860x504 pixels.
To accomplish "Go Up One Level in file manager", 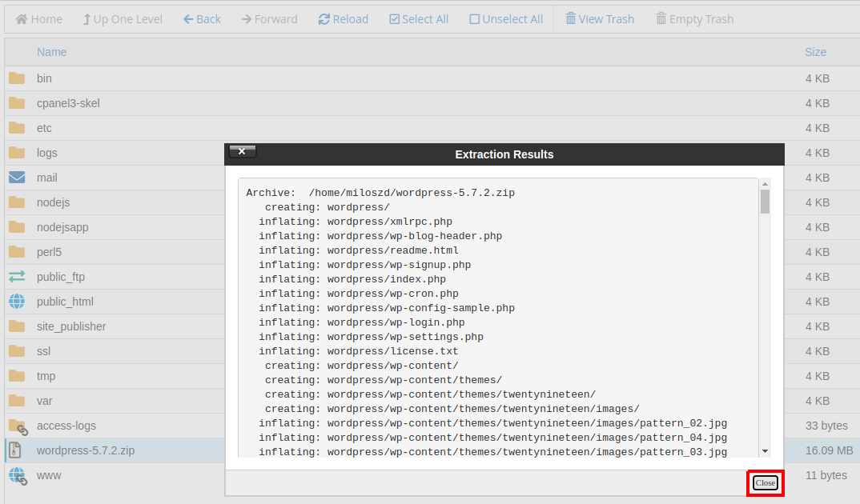I will pos(123,19).
